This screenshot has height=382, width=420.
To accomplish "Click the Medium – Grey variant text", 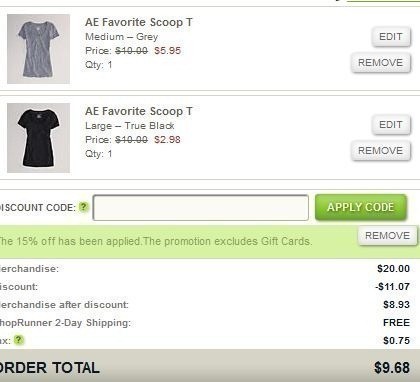I will (x=122, y=37).
